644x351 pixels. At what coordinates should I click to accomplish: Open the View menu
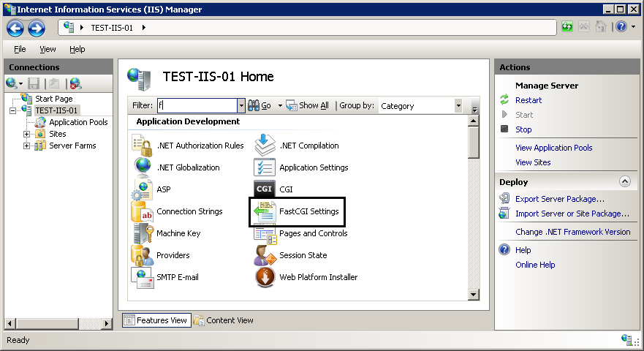pyautogui.click(x=48, y=49)
